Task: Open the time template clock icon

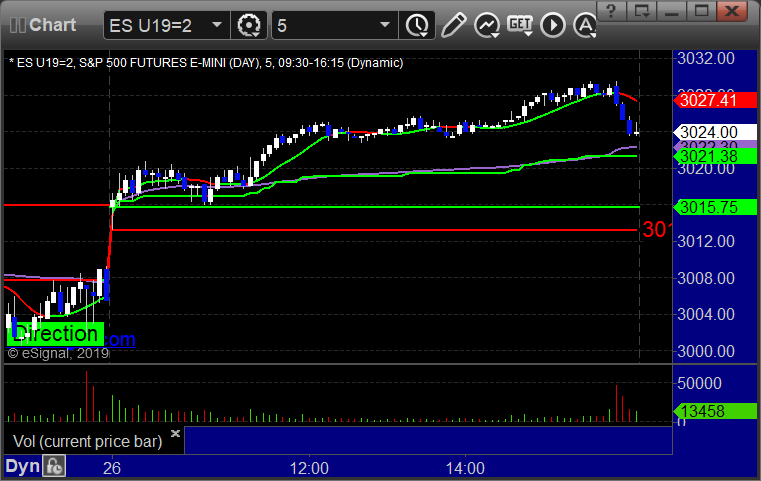Action: click(417, 25)
